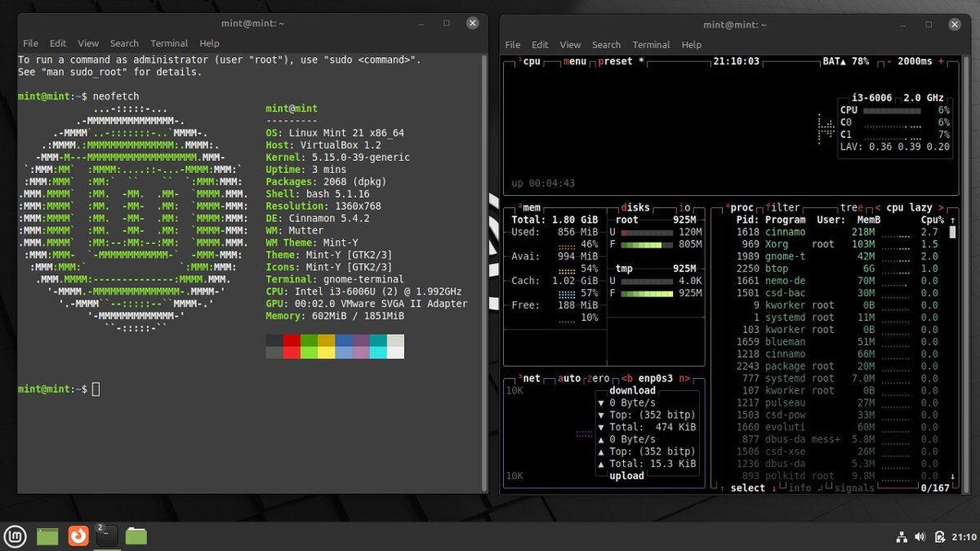Open View menu in left terminal
This screenshot has width=980, height=551.
[88, 43]
